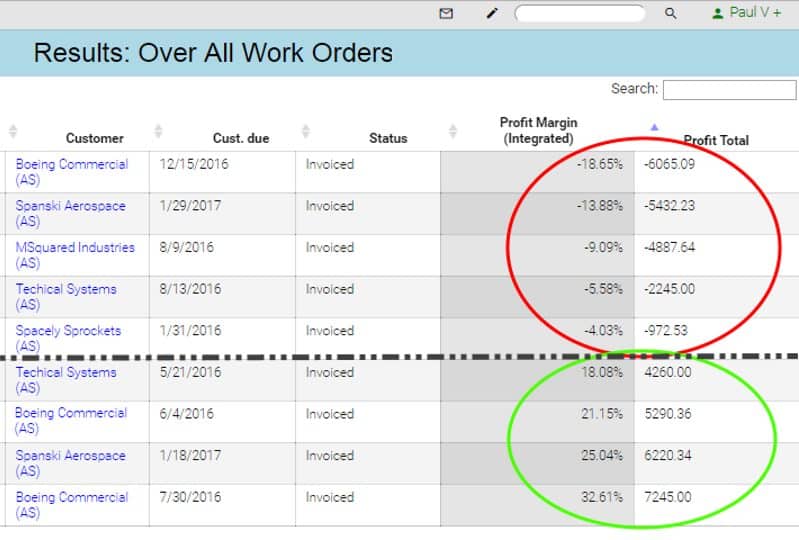The image size is (799, 540).
Task: Sort by the Status column arrows
Action: coord(306,131)
